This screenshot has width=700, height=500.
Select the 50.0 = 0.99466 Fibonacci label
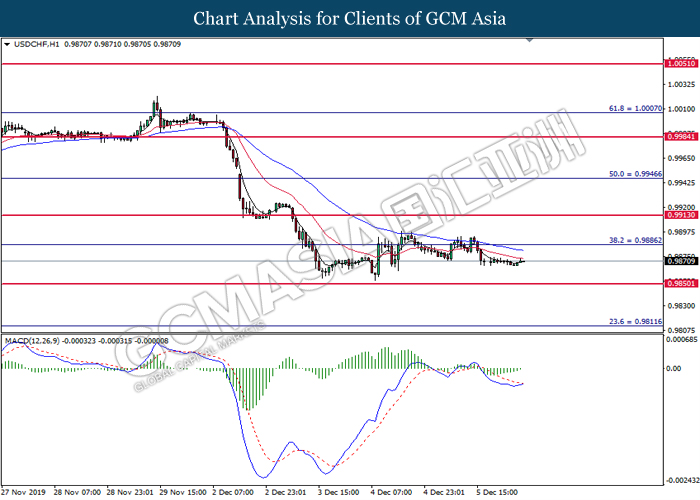(x=636, y=173)
